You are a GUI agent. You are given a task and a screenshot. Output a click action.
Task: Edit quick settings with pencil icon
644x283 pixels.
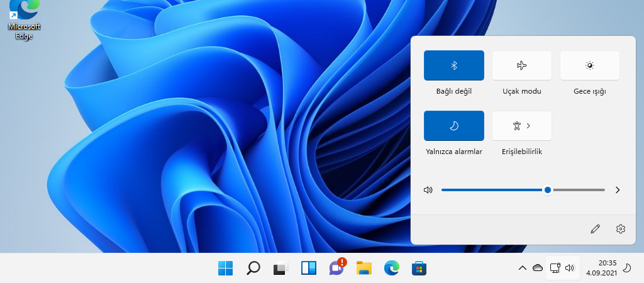(595, 229)
